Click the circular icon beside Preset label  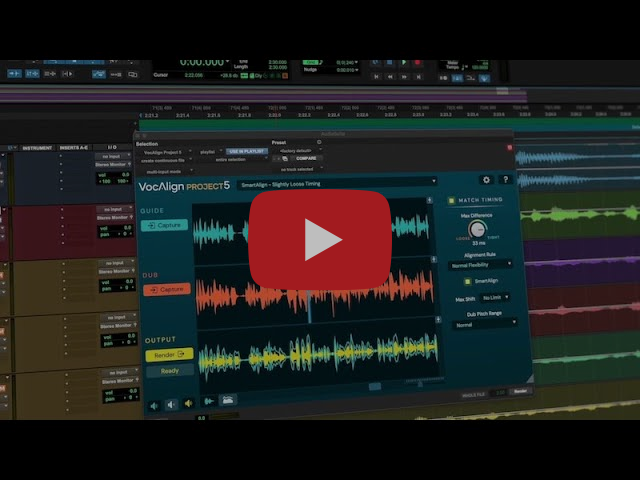[x=319, y=142]
